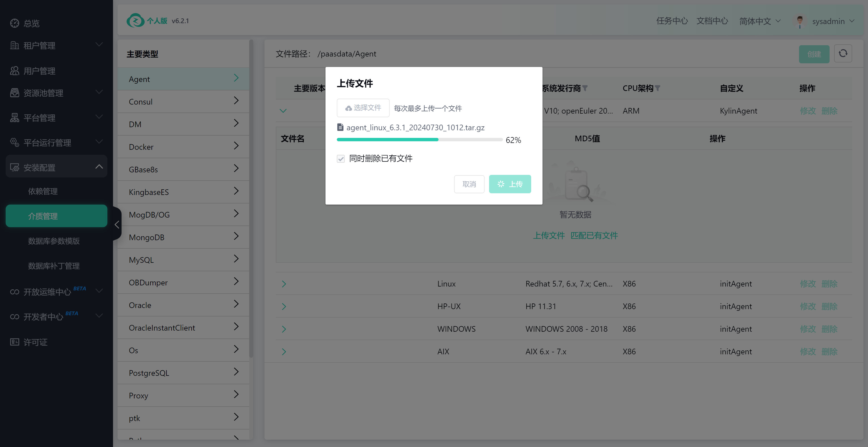Screen dimensions: 868x447
Task: Expand the AIX row chevron
Action: (284, 351)
